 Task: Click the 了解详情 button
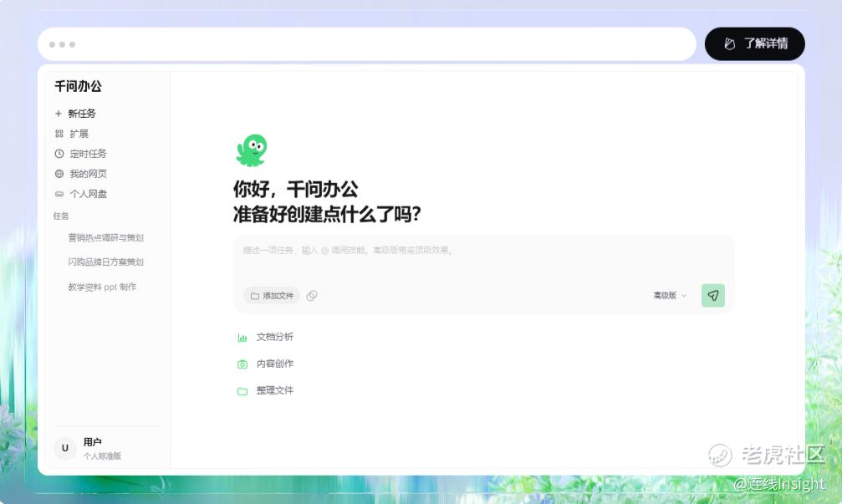(x=754, y=44)
